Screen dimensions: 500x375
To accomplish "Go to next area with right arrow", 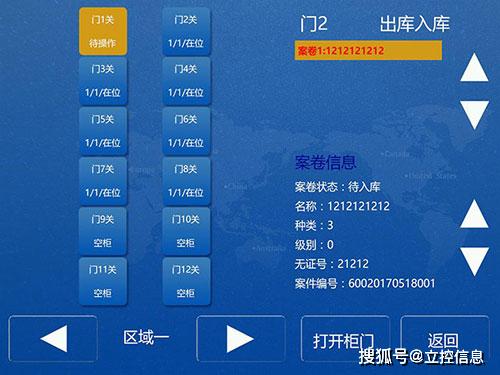I will [241, 339].
